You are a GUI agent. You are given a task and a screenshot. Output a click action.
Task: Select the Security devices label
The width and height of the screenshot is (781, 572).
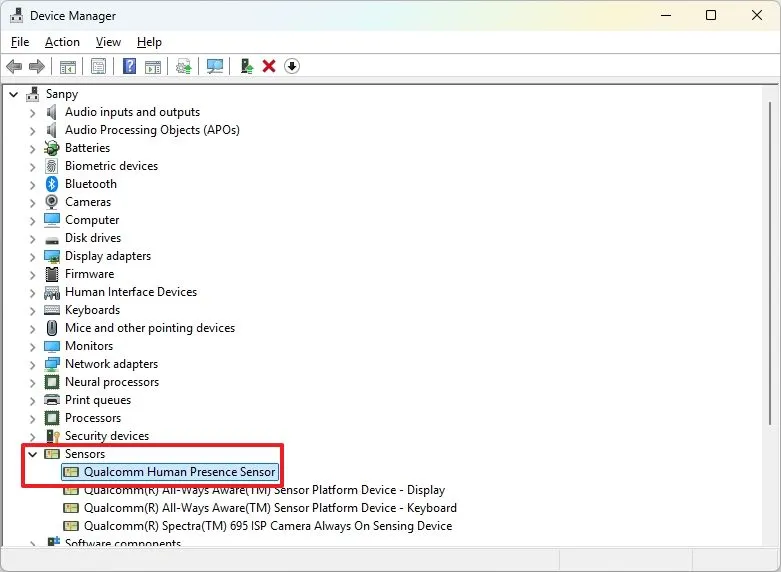coord(107,435)
